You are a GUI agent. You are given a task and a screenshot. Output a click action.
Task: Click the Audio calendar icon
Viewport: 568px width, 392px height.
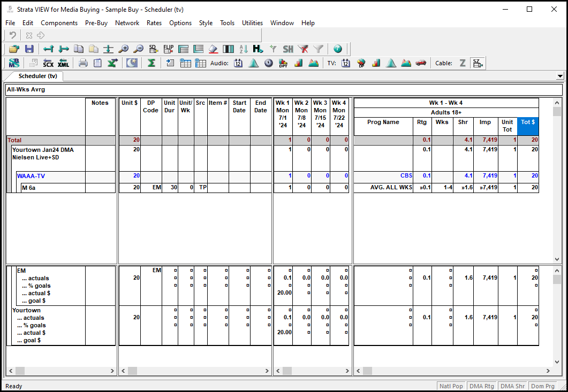238,63
